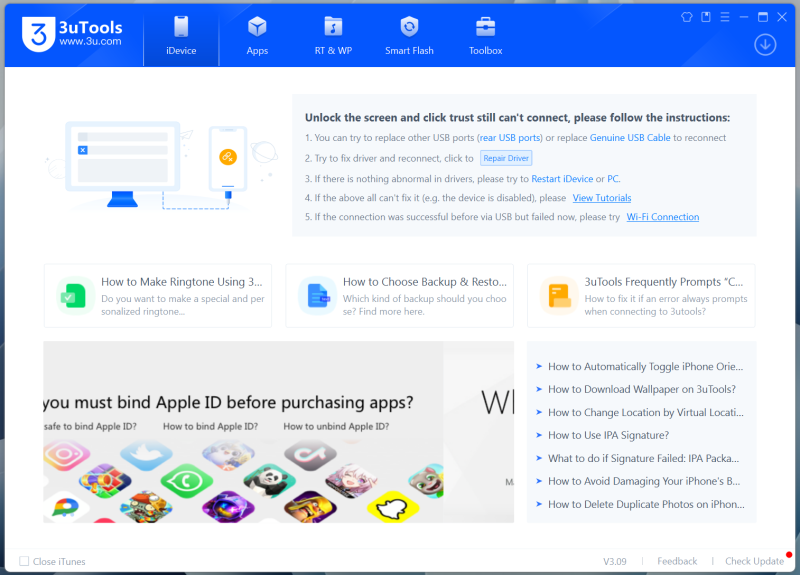Click the Repair Driver button
Viewport: 800px width, 575px height.
pyautogui.click(x=506, y=158)
